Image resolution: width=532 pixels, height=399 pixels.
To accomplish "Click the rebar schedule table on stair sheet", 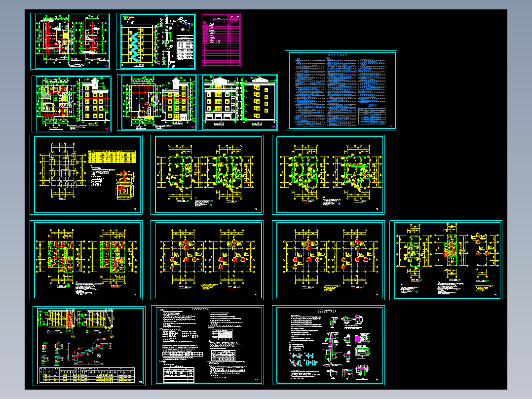I will click(x=87, y=375).
